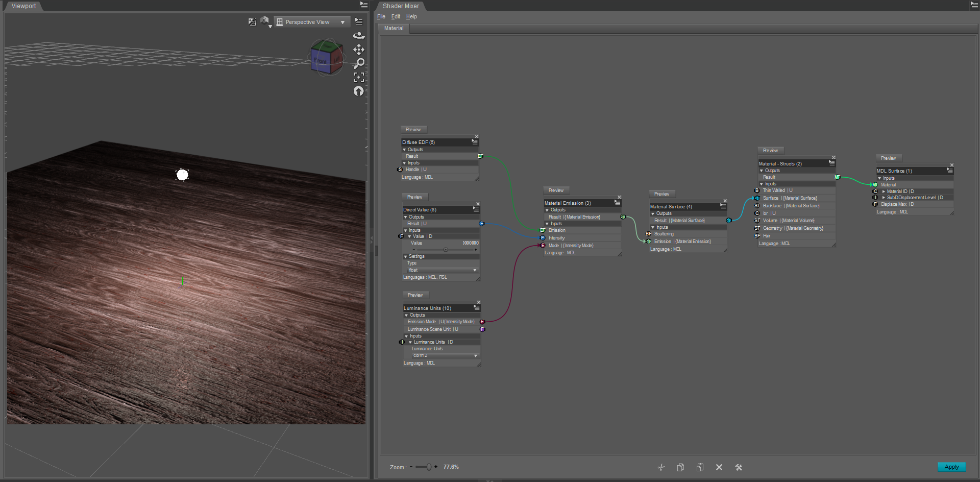Click the Delete (X) icon in Shader Mixer
The height and width of the screenshot is (482, 980).
[719, 467]
